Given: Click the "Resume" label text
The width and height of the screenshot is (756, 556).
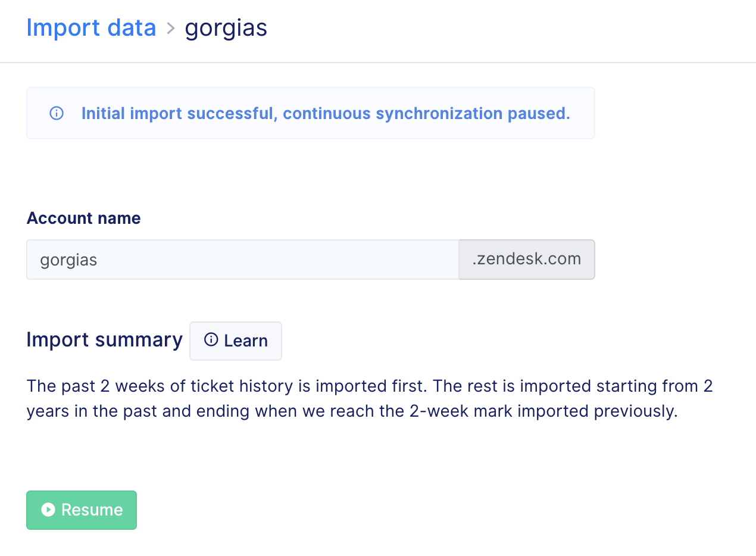Looking at the screenshot, I should point(92,510).
